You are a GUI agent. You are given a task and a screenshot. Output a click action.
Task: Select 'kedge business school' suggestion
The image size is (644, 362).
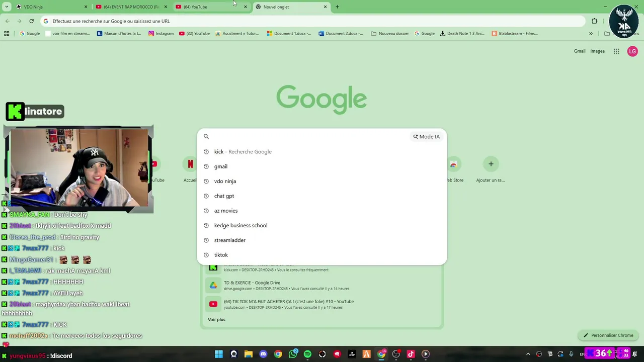(x=322, y=225)
